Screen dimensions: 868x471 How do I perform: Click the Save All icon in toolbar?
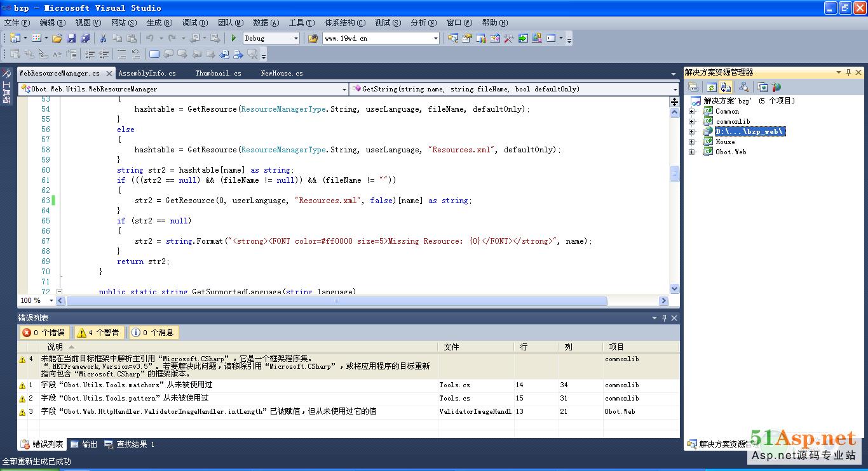point(85,39)
